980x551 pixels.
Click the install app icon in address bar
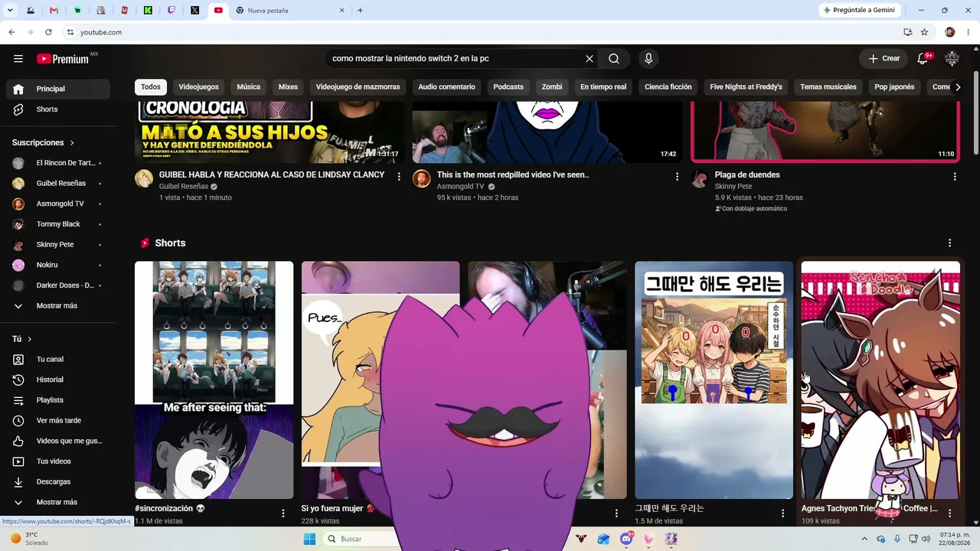tap(908, 32)
